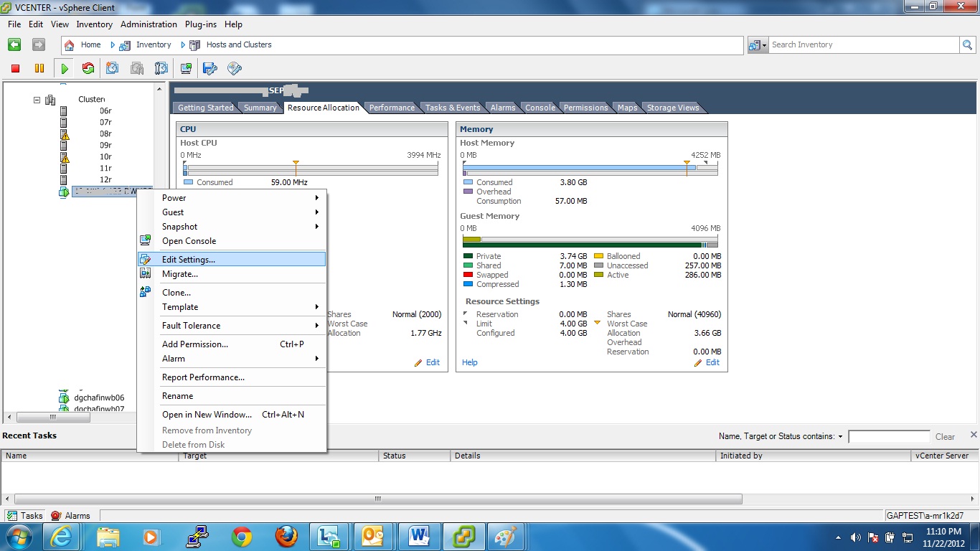Click the Reset virtual machine icon
This screenshot has height=551, width=980.
88,68
